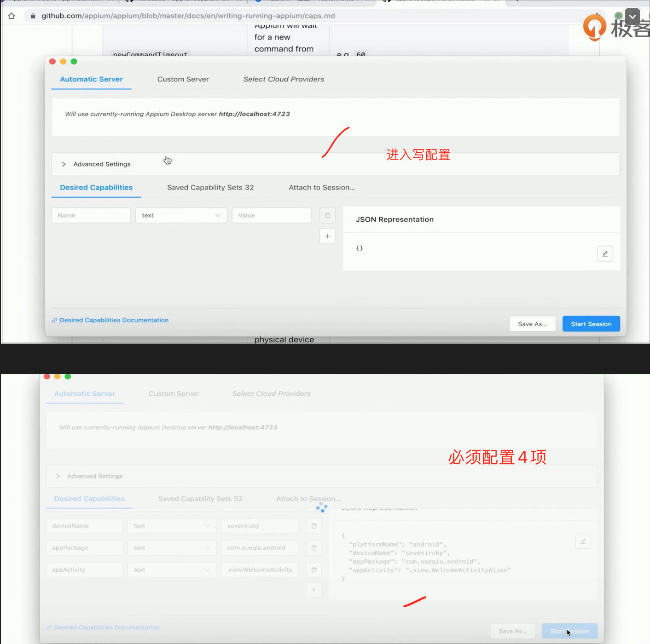Viewport: 650px width, 644px height.
Task: Click the .view.WelcomeActivity value field
Action: (x=260, y=569)
